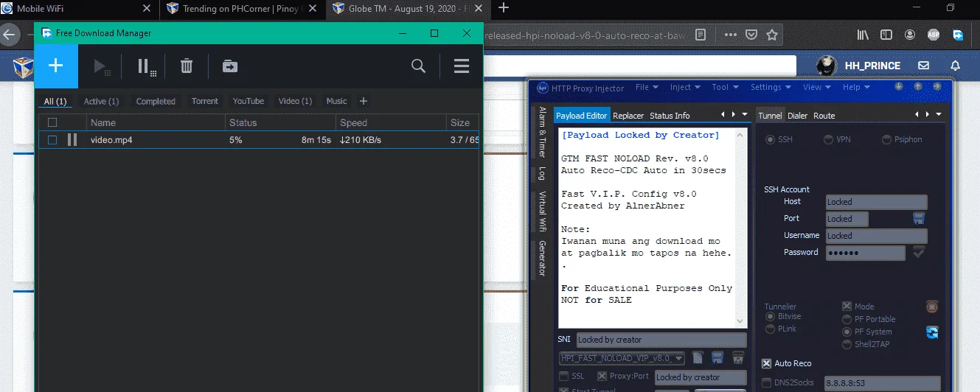Go back with the Firefox back arrow

click(10, 34)
